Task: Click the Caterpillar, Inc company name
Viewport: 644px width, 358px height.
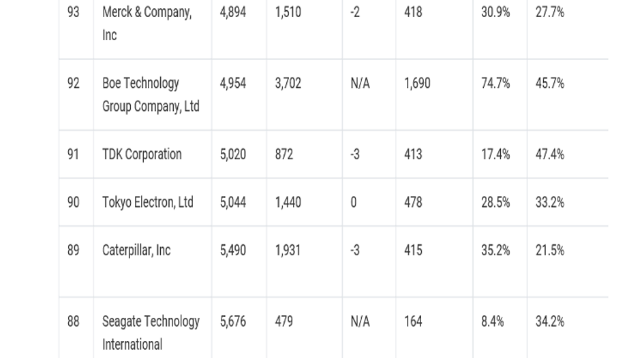Action: pos(136,250)
